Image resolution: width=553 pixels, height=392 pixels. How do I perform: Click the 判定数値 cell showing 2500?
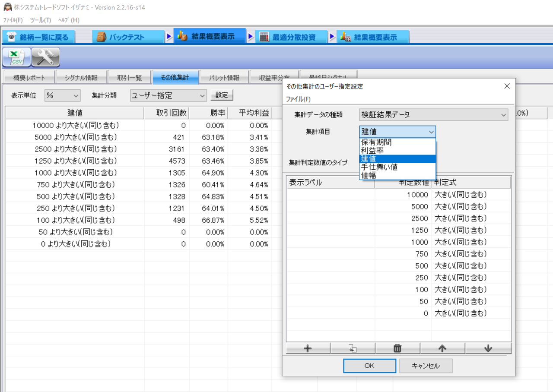(x=403, y=218)
